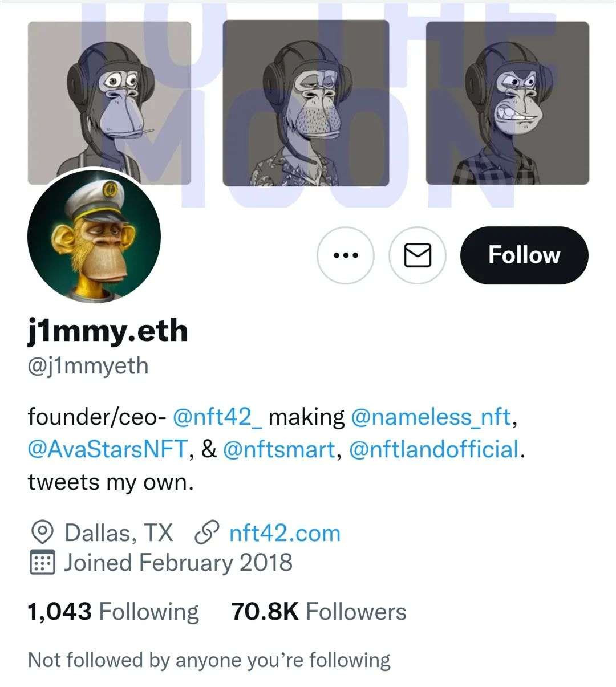
Task: Click the j1mmy.eth display name
Action: [108, 331]
